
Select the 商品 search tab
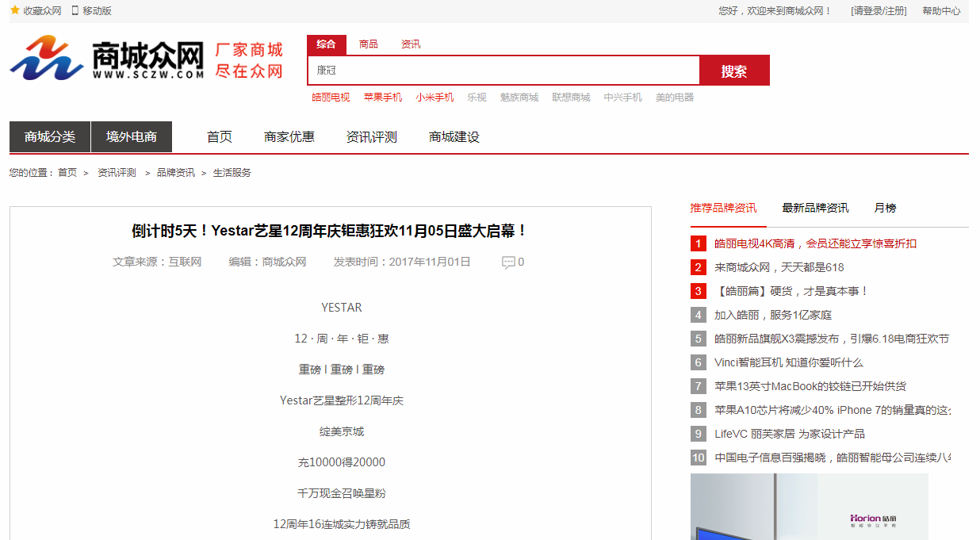pyautogui.click(x=369, y=44)
